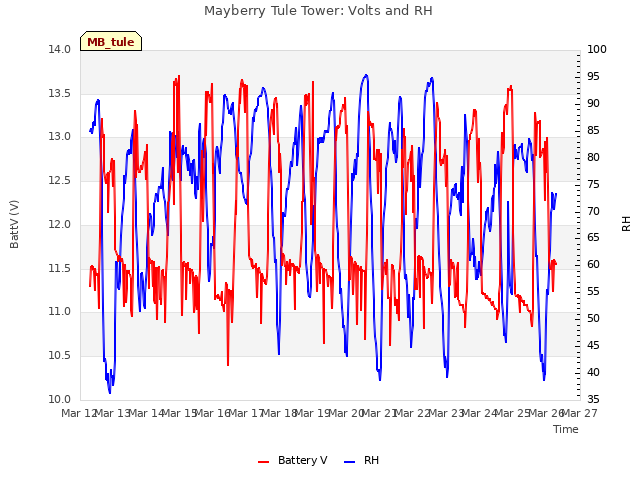Click the 60 right axis tick label

(593, 264)
